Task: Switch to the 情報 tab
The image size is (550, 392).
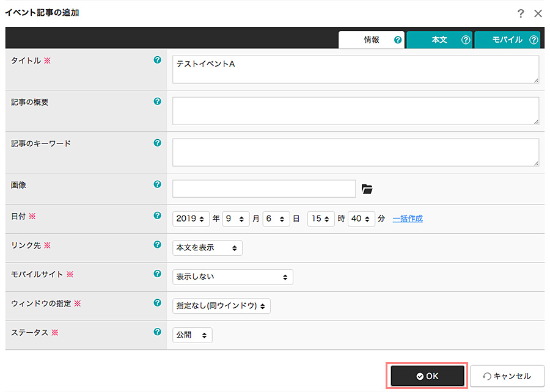Action: click(x=372, y=40)
